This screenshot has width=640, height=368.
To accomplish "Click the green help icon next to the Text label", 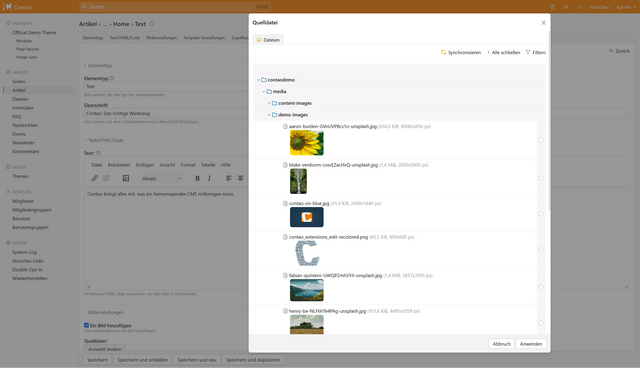I will click(x=98, y=153).
